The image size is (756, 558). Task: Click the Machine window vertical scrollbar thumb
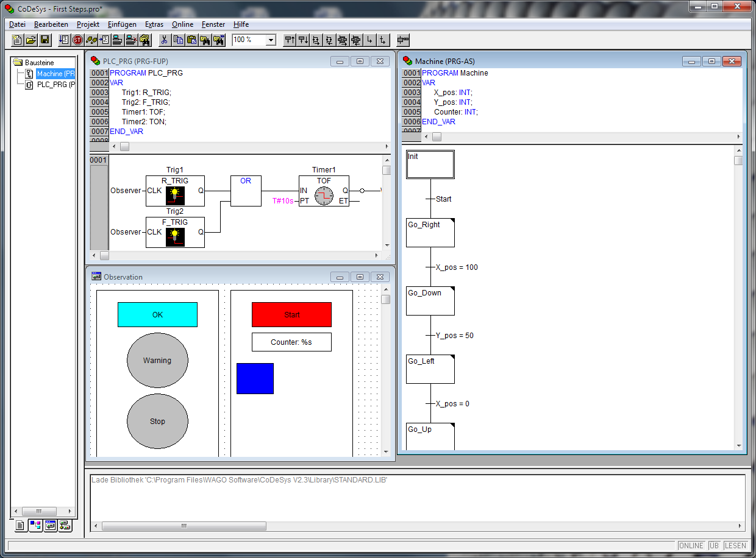pos(738,161)
